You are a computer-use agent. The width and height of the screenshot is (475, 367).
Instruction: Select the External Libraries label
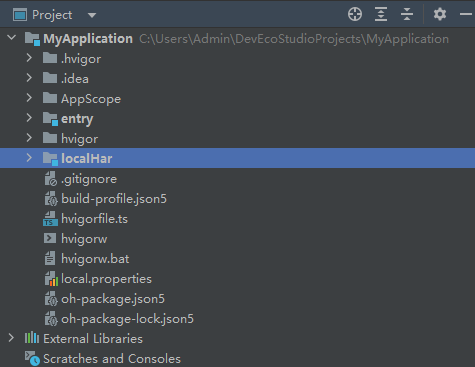click(93, 339)
